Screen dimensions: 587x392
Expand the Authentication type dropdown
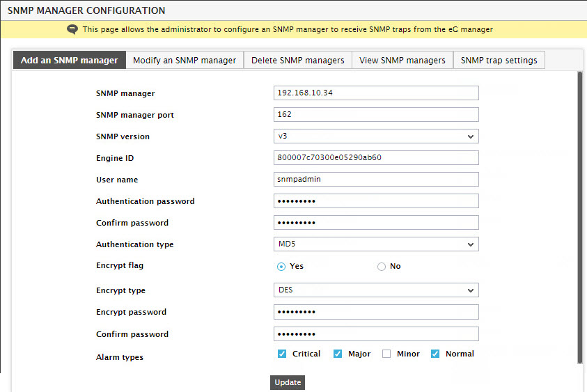click(376, 244)
